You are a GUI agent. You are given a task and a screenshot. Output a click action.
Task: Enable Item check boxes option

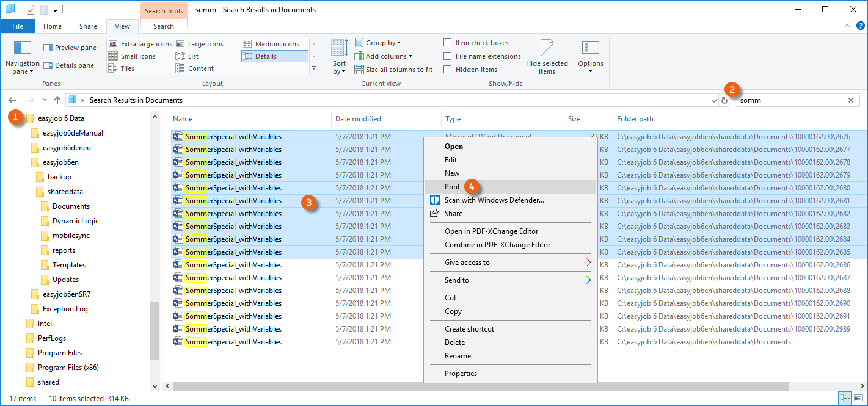[448, 43]
